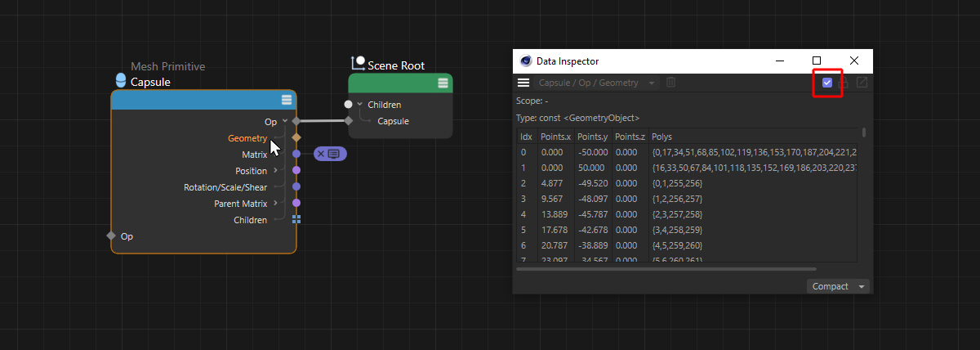Click the Idx column header
The image size is (980, 350).
[526, 137]
